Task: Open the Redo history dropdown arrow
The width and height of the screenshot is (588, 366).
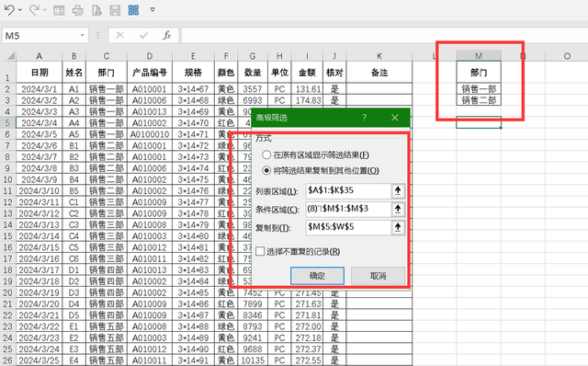Action: 45,10
